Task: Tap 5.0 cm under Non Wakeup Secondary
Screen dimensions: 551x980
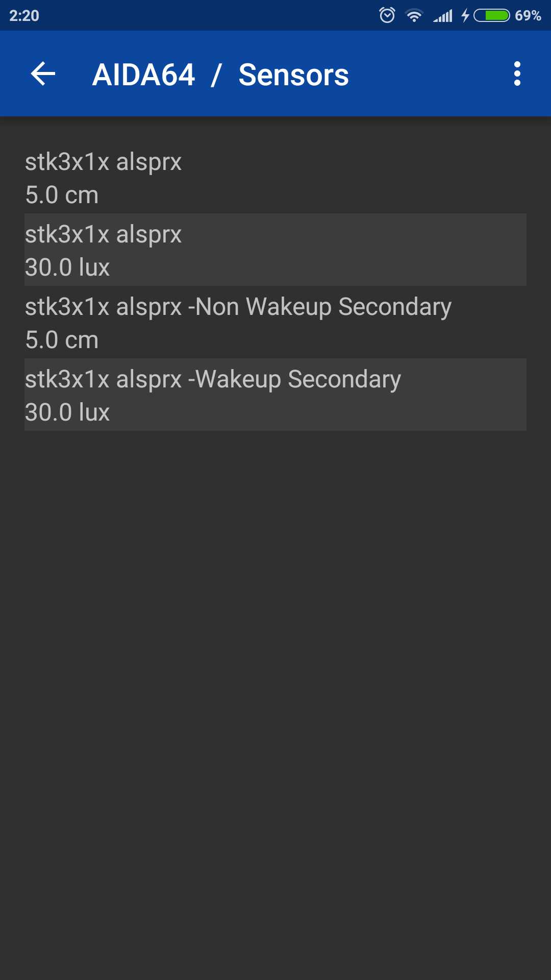Action: [x=62, y=340]
